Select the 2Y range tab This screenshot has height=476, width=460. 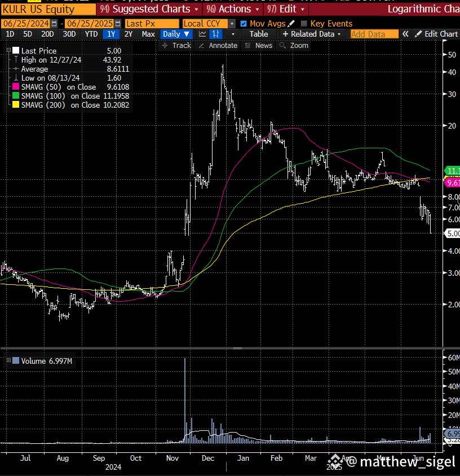point(129,34)
